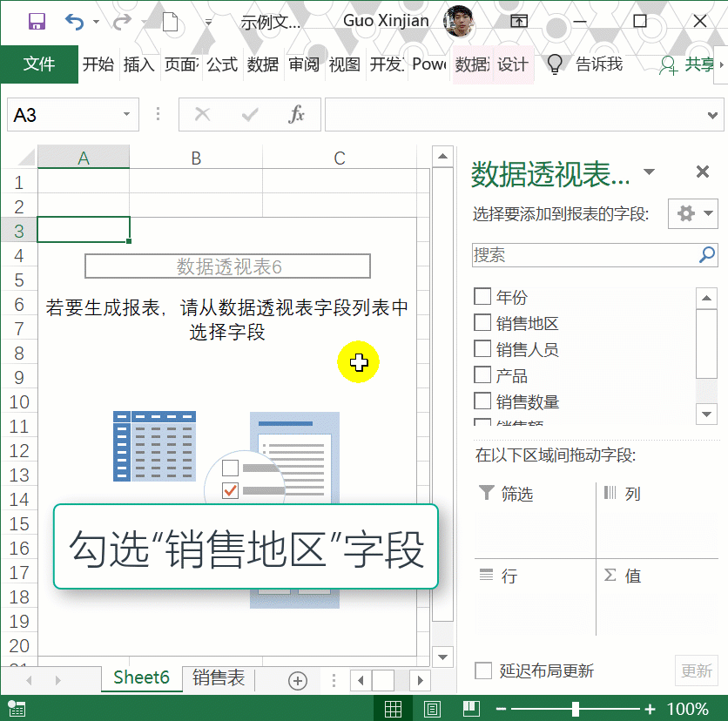728x721 pixels.
Task: Click the 共享 share button
Action: point(689,64)
